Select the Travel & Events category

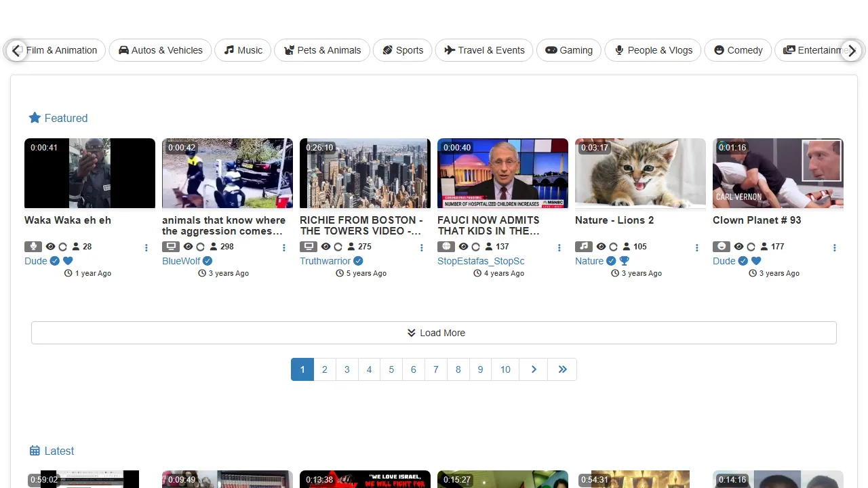(484, 50)
